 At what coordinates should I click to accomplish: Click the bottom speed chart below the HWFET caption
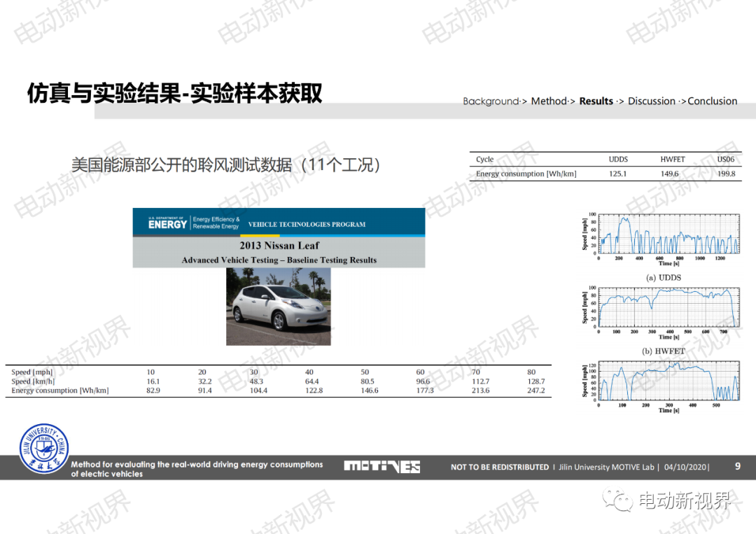coord(661,387)
